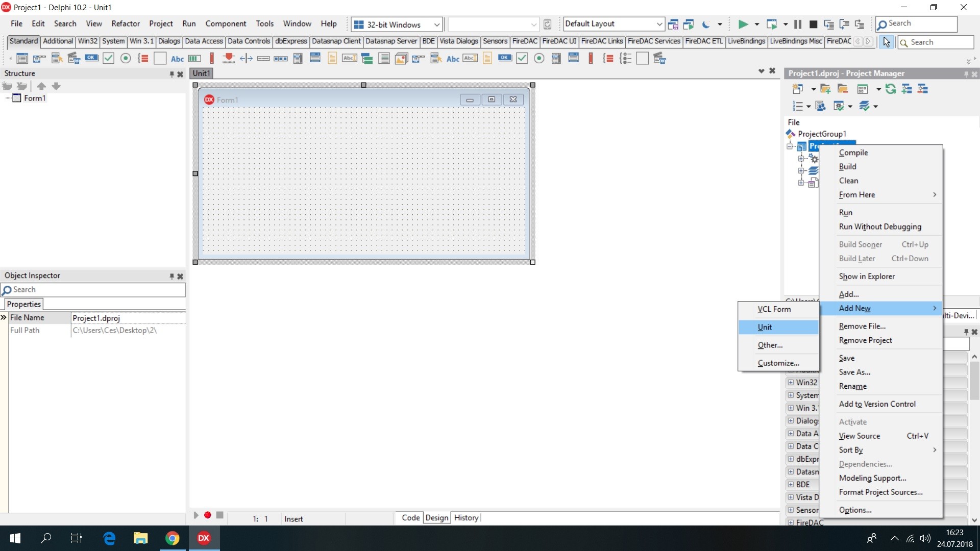Click the palette list vertical scrollbar
Screen dimensions: 980x551
(x=974, y=380)
